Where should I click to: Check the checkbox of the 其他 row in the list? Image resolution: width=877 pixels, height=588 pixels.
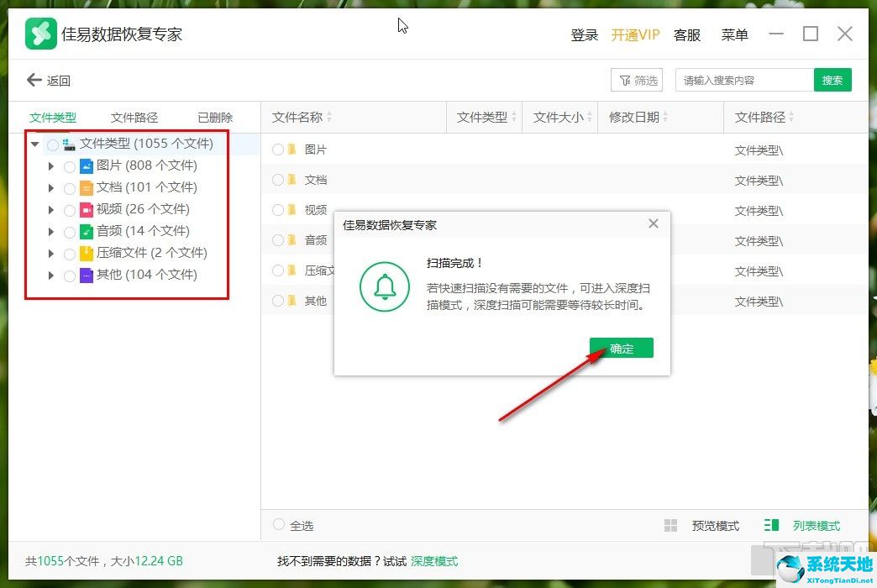277,301
